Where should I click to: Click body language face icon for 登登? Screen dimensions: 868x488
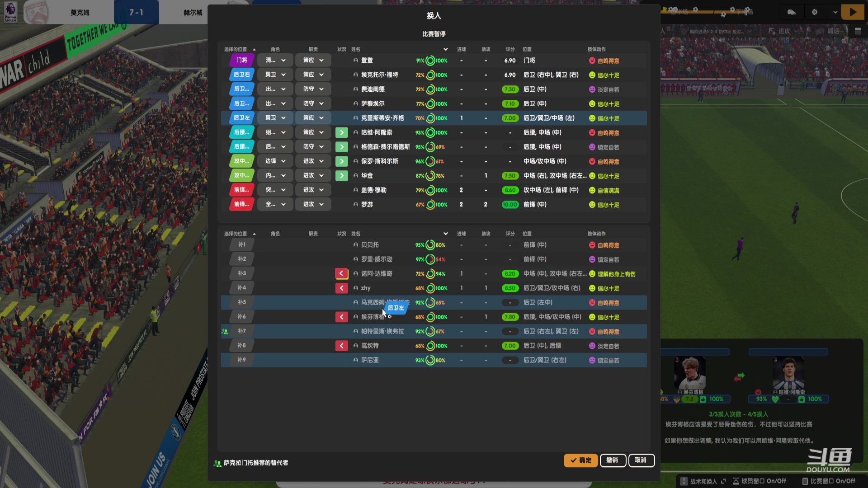592,61
